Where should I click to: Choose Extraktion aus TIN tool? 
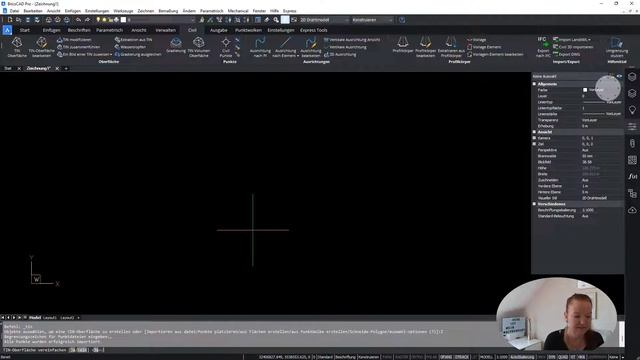(x=133, y=40)
